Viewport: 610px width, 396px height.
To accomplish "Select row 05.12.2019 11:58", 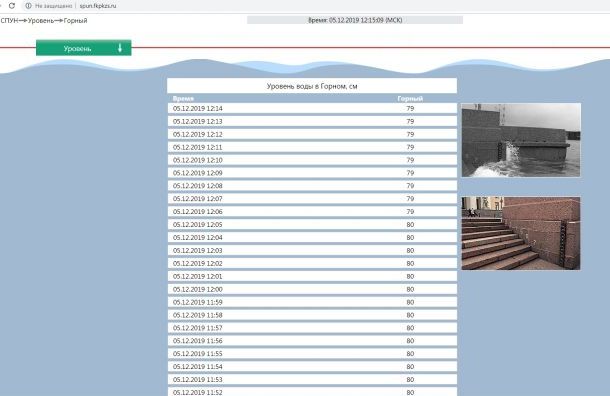I will 312,315.
